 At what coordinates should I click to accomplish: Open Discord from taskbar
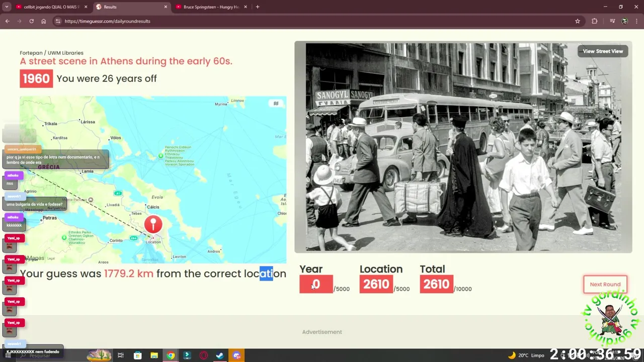236,355
